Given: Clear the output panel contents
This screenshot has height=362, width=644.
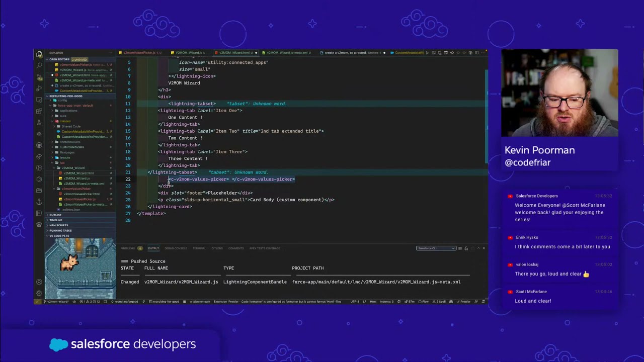Looking at the screenshot, I should tap(460, 248).
